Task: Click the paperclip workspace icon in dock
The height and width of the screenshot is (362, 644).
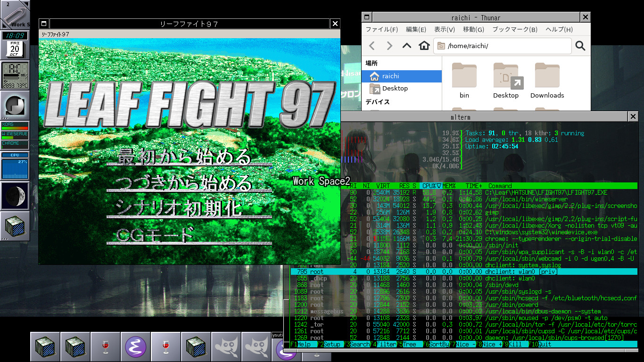Action: point(15,15)
